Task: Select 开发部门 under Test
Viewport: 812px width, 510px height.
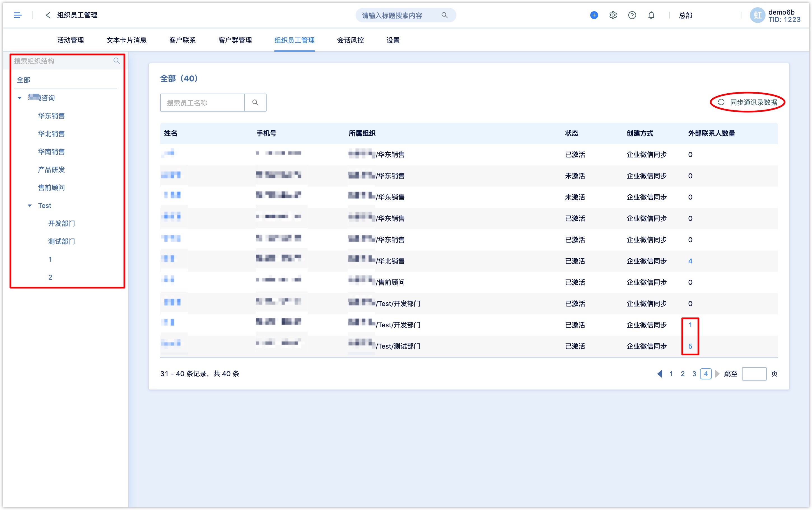Action: tap(61, 223)
